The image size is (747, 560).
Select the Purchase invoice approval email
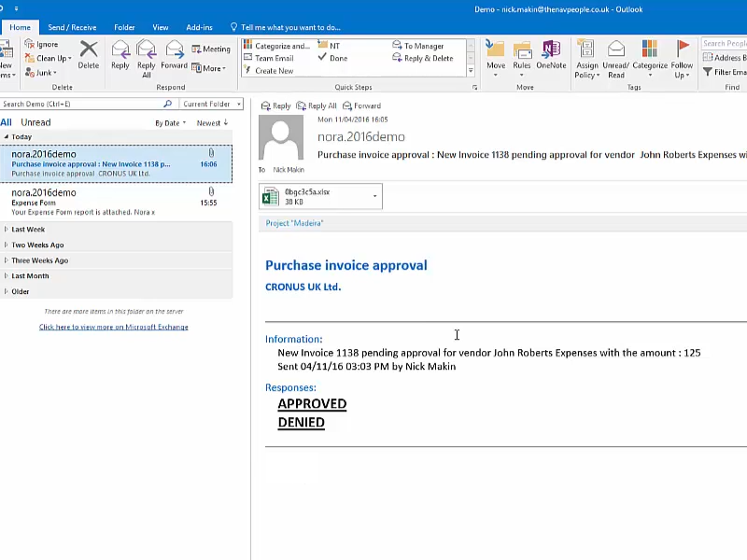116,163
